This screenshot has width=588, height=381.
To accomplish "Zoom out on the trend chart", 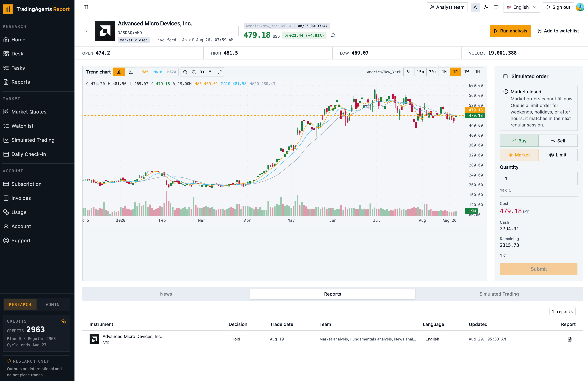I will tap(194, 72).
